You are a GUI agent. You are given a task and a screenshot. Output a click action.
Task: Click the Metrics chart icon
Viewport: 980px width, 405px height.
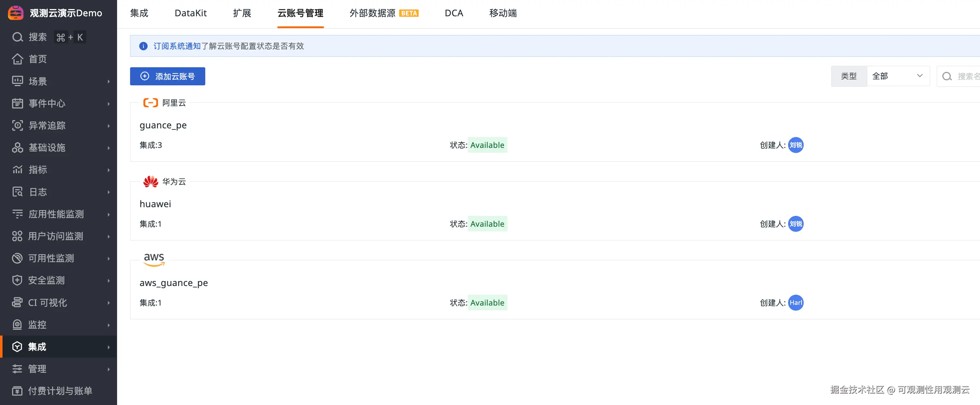point(17,170)
